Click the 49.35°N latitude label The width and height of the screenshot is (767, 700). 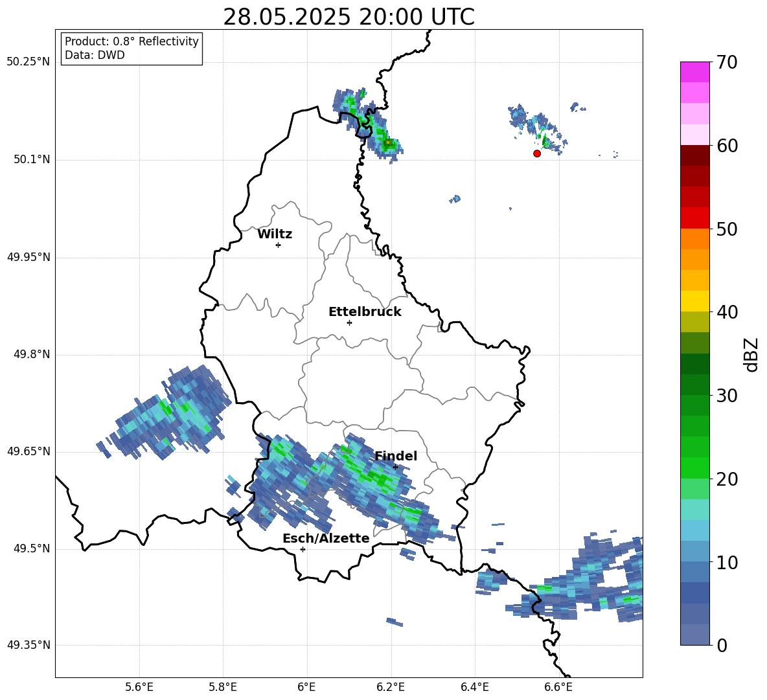pyautogui.click(x=29, y=645)
